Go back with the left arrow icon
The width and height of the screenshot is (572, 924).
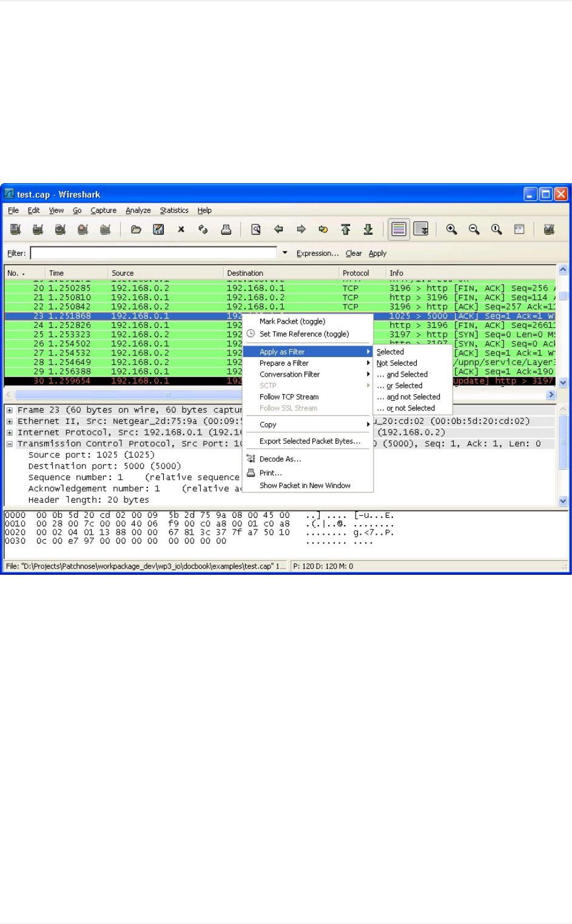tap(278, 229)
